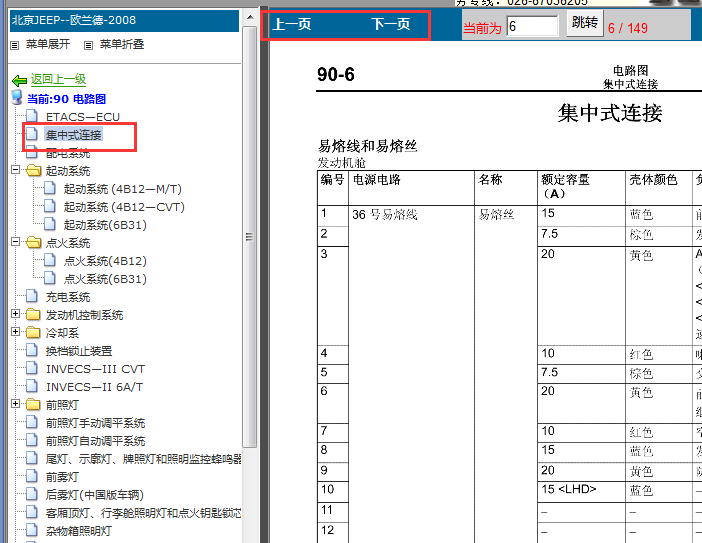Open INVECS—III CVT document
This screenshot has width=702, height=543.
[x=95, y=369]
